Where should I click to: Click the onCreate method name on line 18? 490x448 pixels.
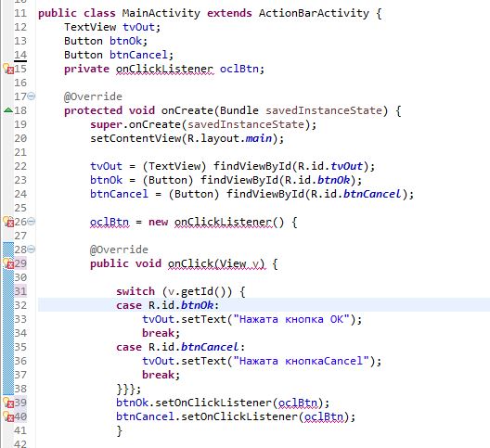pos(187,110)
